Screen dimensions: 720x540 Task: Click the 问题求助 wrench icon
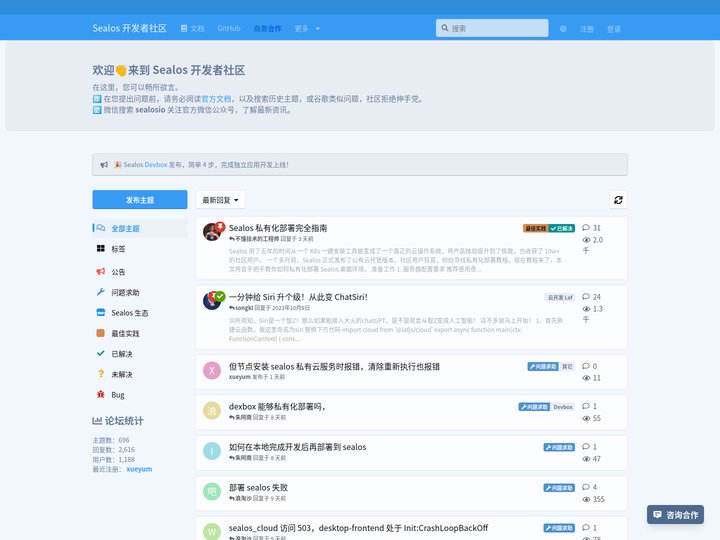tap(101, 292)
